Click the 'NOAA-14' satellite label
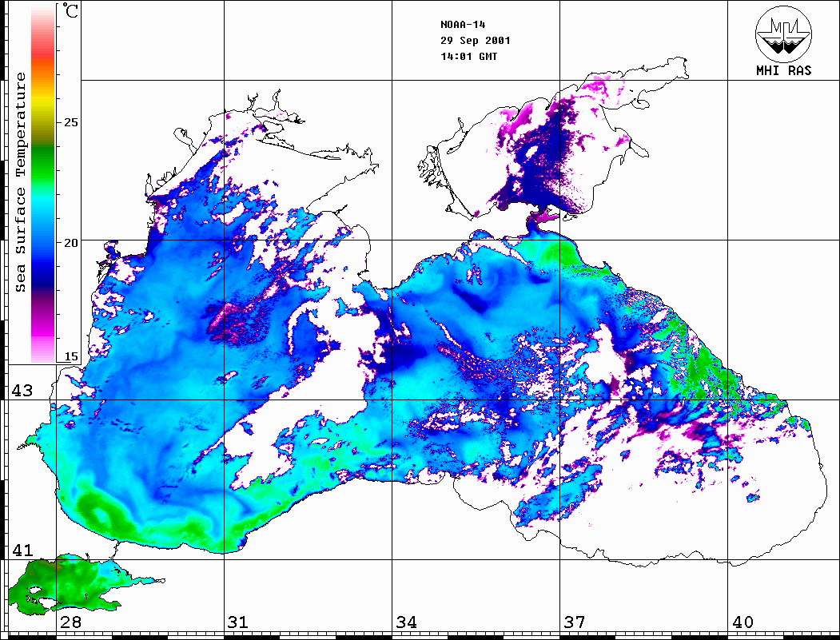This screenshot has width=840, height=640. click(x=463, y=25)
